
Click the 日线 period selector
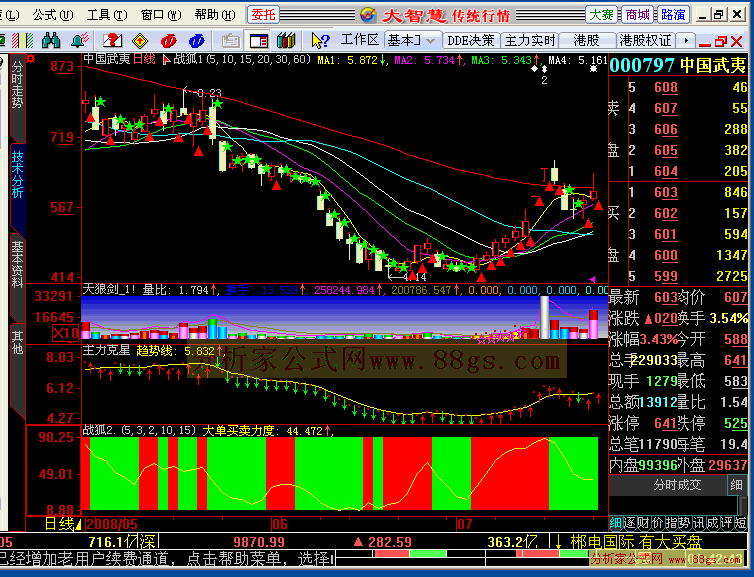(x=62, y=524)
